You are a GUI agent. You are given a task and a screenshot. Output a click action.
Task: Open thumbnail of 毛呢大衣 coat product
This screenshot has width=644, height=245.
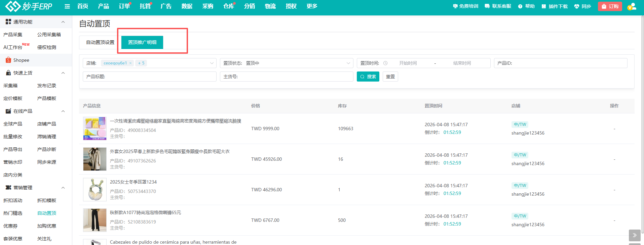pos(95,159)
